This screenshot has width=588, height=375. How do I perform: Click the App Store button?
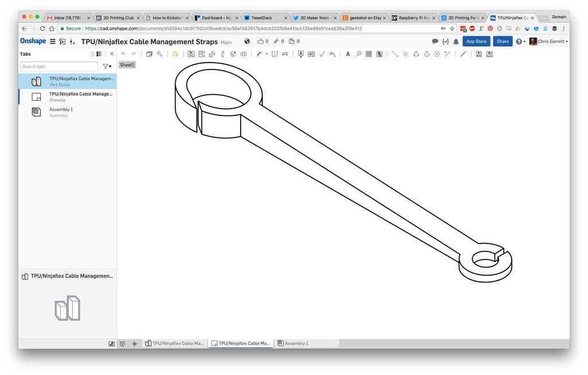pos(476,41)
